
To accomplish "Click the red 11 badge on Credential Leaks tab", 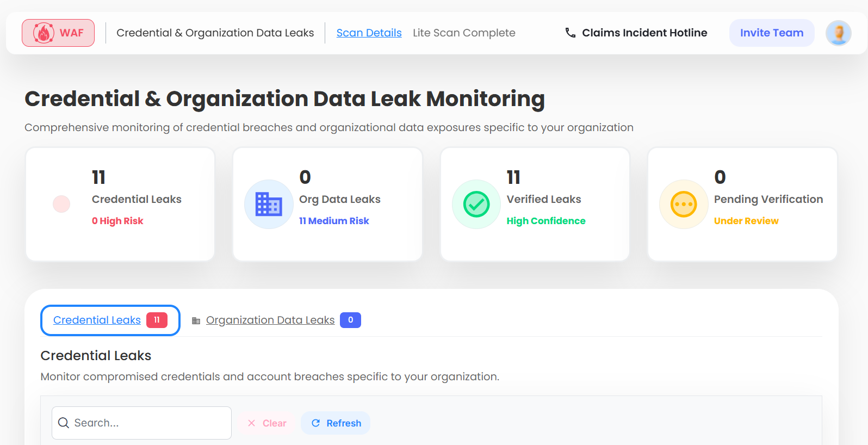I will tap(157, 320).
